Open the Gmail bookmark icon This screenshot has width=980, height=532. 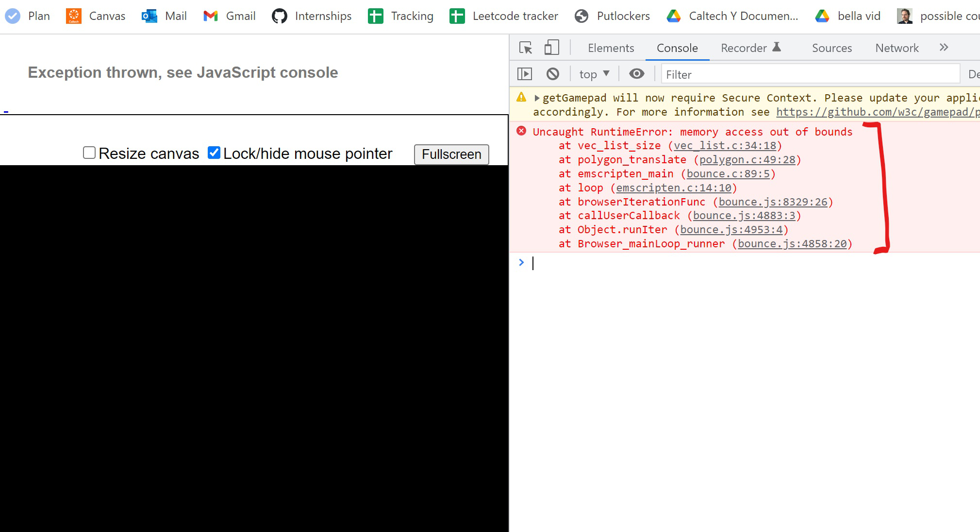coord(210,16)
